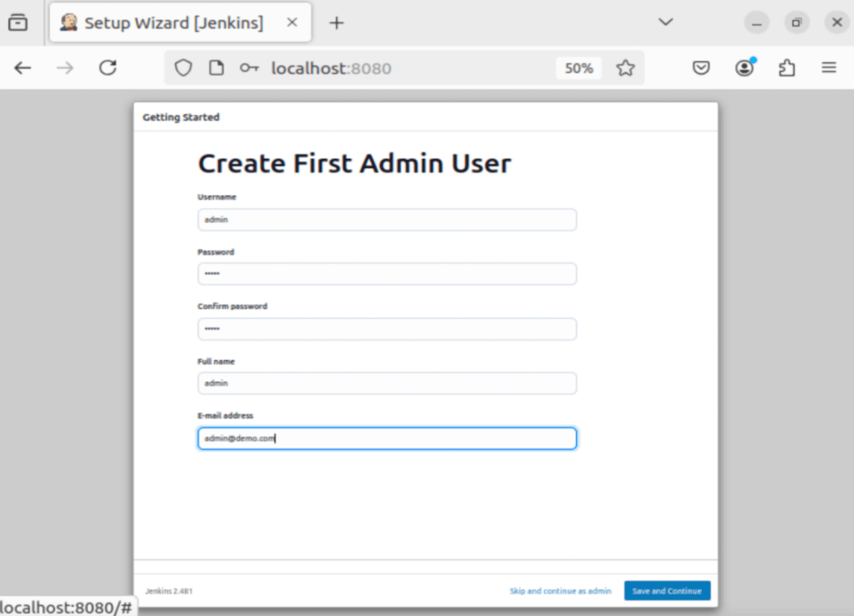854x616 pixels.
Task: Click into the Confirm password field
Action: point(387,329)
